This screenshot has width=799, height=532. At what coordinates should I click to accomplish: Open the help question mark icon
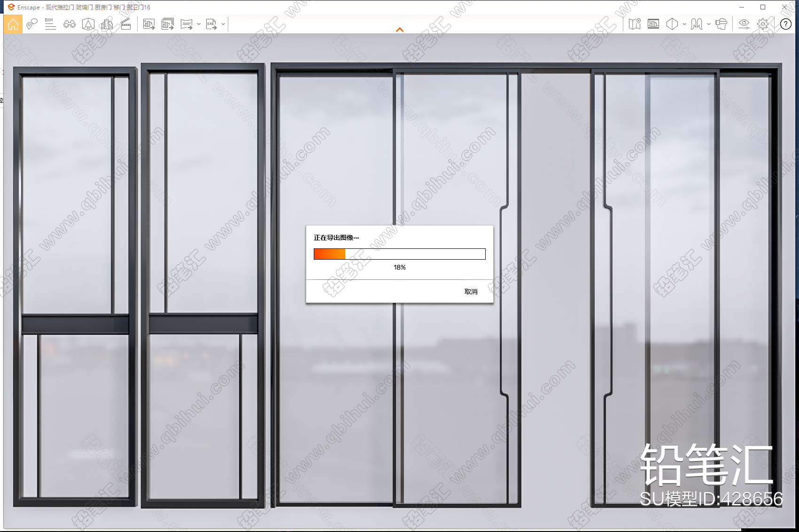(x=786, y=24)
